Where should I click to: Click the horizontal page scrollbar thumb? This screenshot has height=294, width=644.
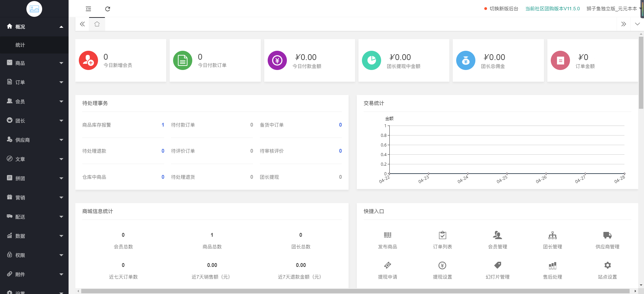pos(355,291)
